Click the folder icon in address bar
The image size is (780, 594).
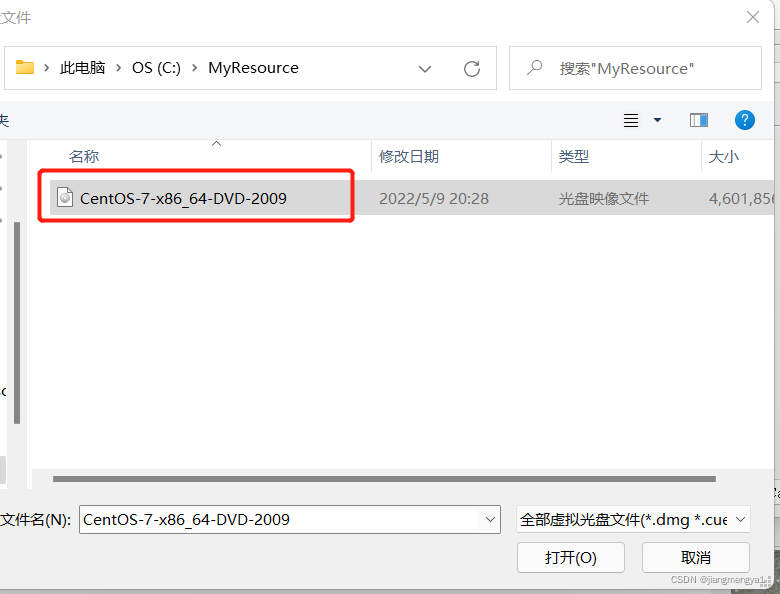point(24,67)
